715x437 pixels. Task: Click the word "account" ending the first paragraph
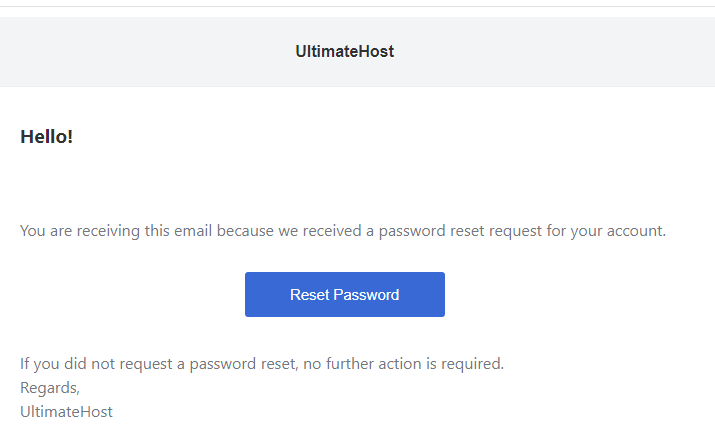pos(634,231)
